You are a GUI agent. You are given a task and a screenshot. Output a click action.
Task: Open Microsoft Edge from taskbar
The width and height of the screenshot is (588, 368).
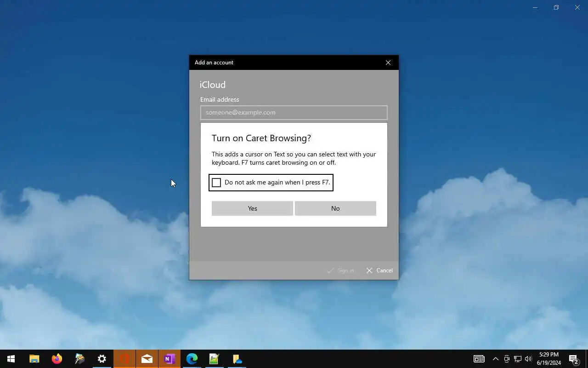[x=192, y=359]
